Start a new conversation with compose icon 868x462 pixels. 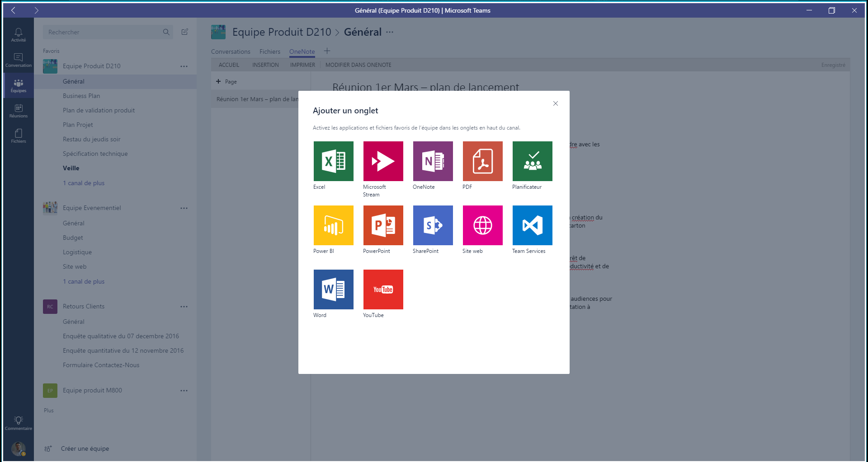[x=185, y=32]
